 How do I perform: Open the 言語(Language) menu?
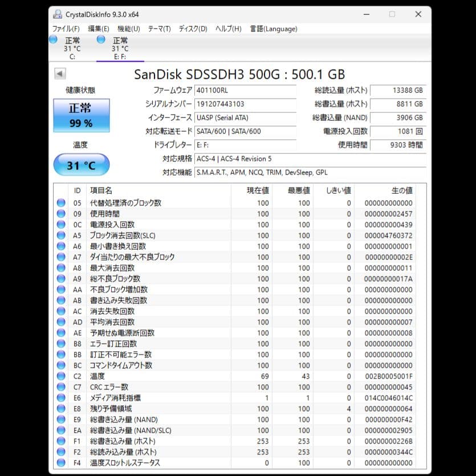point(274,29)
